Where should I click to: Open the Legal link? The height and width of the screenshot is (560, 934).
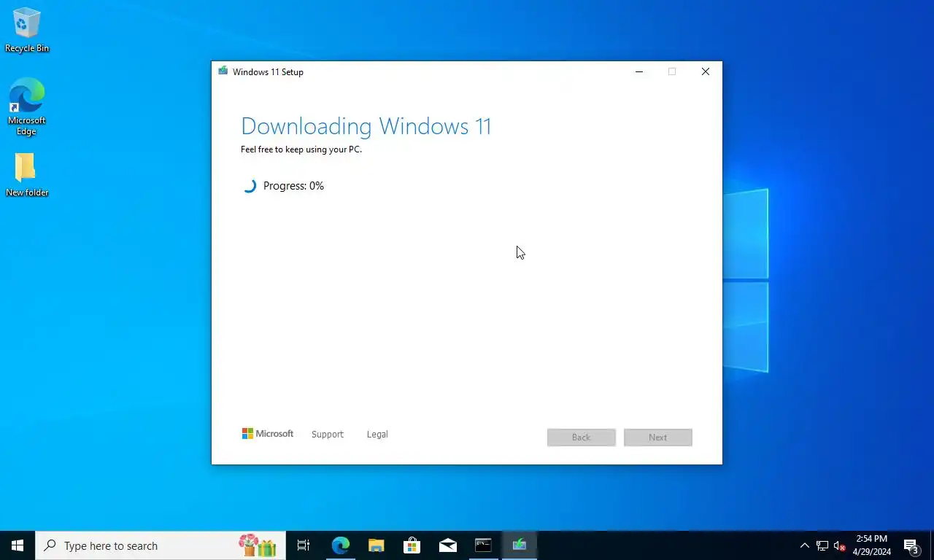tap(377, 434)
